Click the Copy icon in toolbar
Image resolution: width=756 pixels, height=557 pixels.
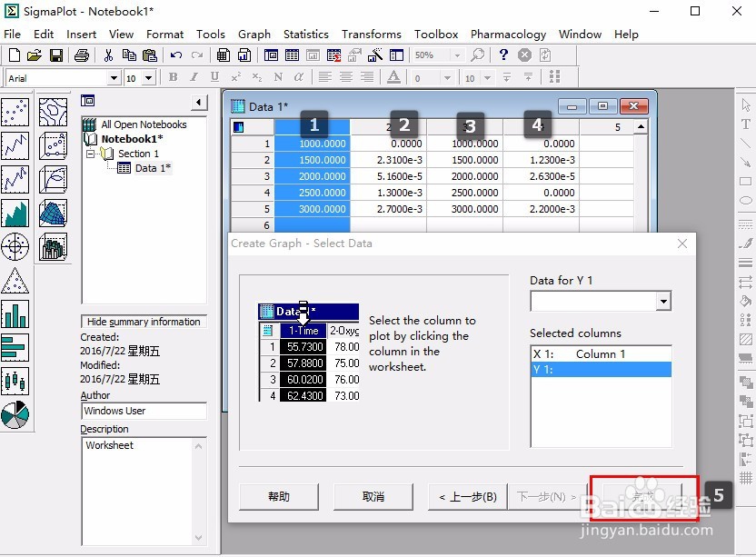click(129, 55)
